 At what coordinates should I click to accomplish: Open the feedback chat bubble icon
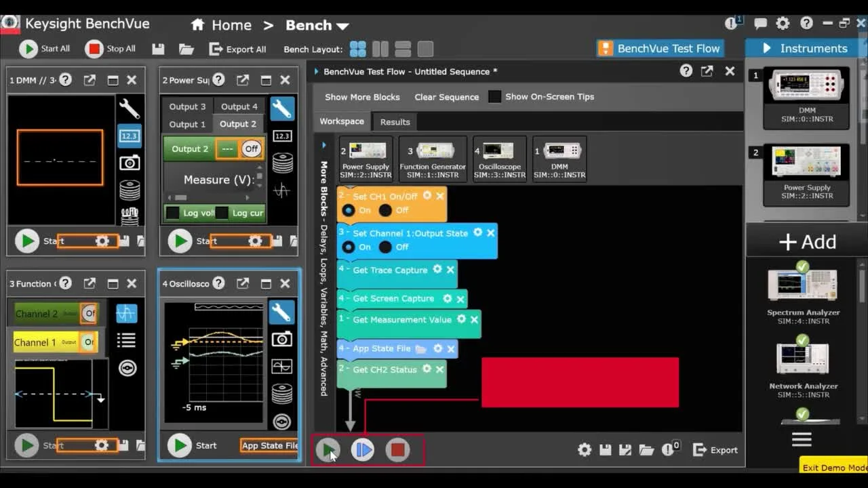pyautogui.click(x=761, y=24)
